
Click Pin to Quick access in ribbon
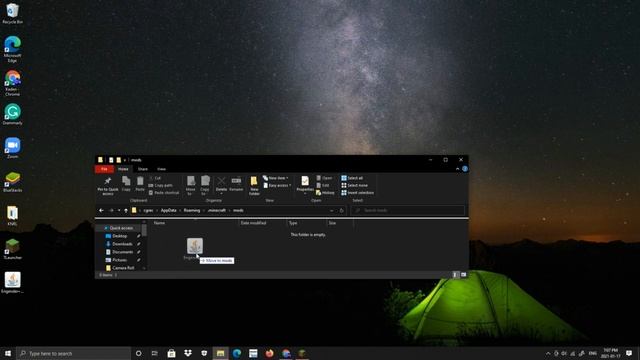(108, 186)
